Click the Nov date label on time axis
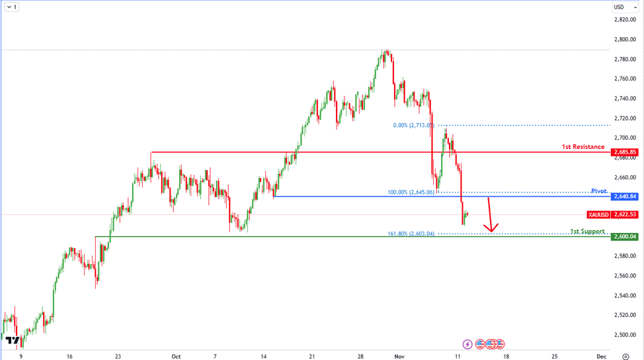This screenshot has width=644, height=360. tap(399, 356)
